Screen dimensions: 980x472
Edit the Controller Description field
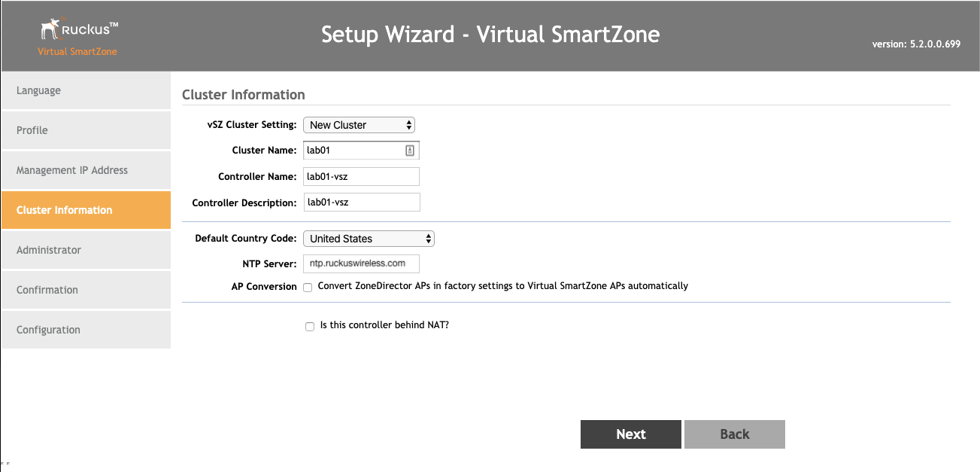coord(361,203)
